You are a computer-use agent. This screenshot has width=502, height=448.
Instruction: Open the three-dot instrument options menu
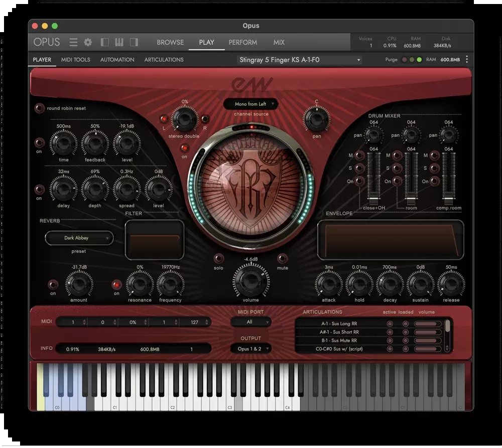467,60
